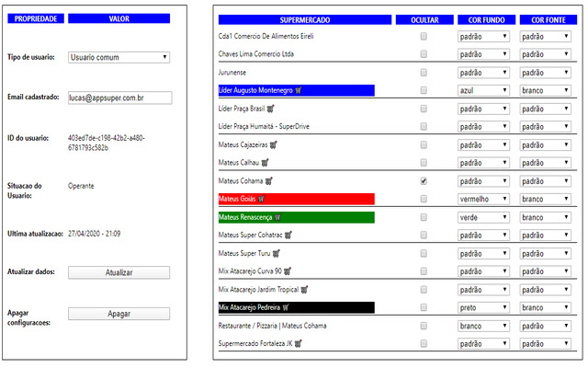Enable hide checkbox for Mateus Goiás

pos(424,199)
